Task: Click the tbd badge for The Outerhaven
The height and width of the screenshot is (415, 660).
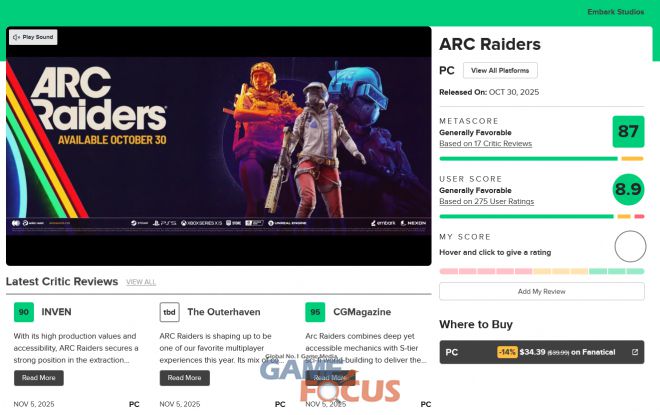Action: pyautogui.click(x=169, y=312)
